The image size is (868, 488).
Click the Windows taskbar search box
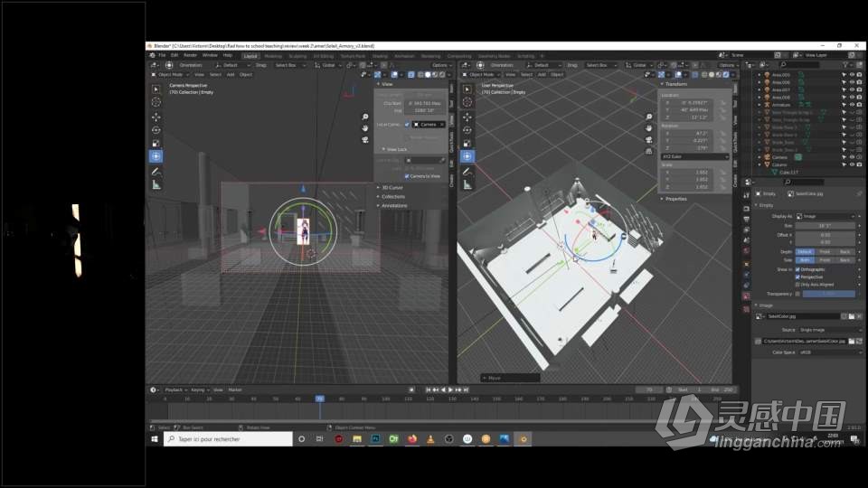click(x=228, y=439)
